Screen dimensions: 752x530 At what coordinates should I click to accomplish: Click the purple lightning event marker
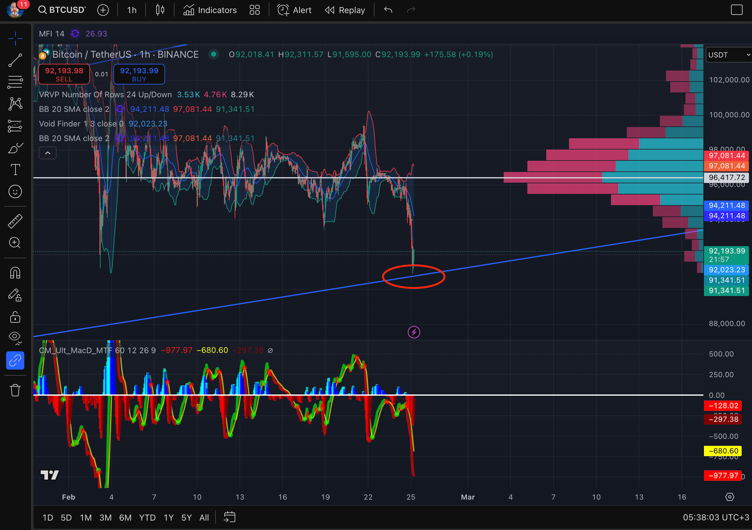[x=414, y=332]
